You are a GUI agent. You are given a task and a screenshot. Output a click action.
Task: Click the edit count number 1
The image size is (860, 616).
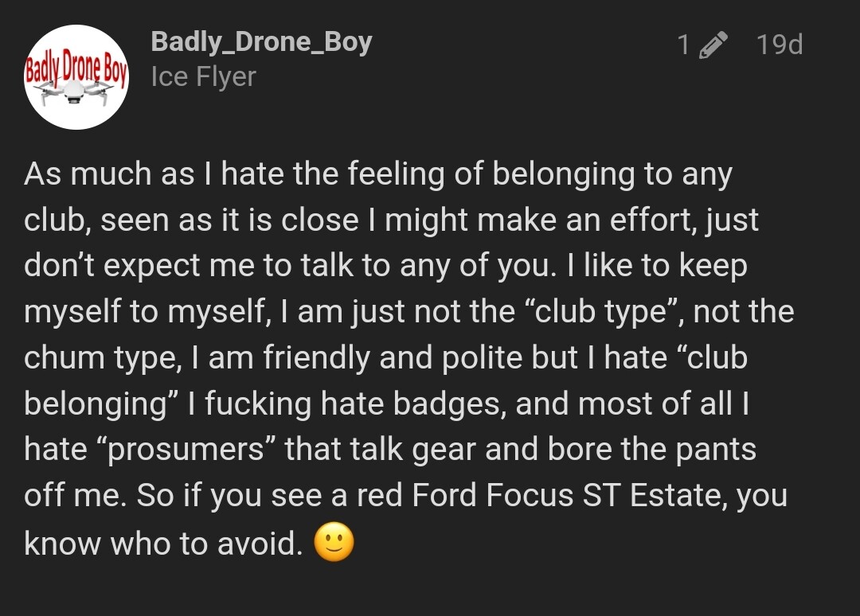[x=683, y=45]
